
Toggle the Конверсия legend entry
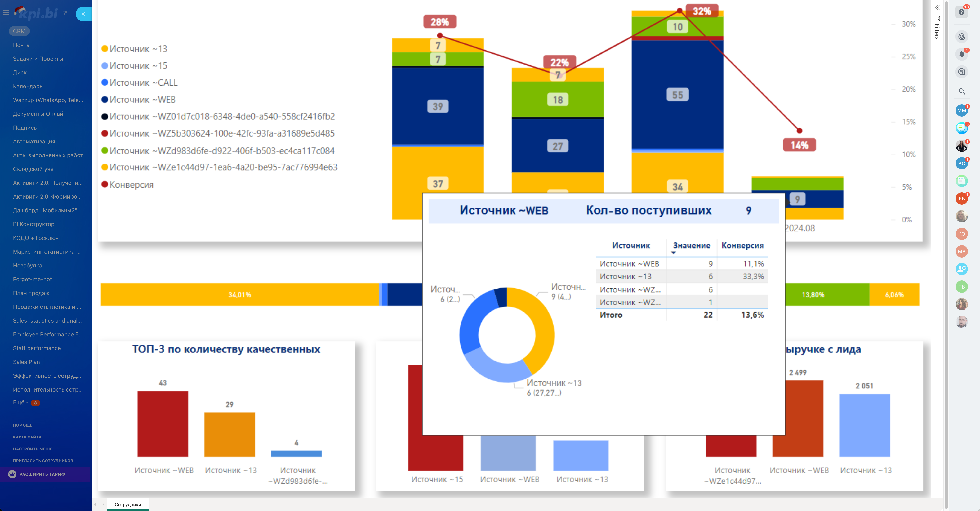[131, 185]
